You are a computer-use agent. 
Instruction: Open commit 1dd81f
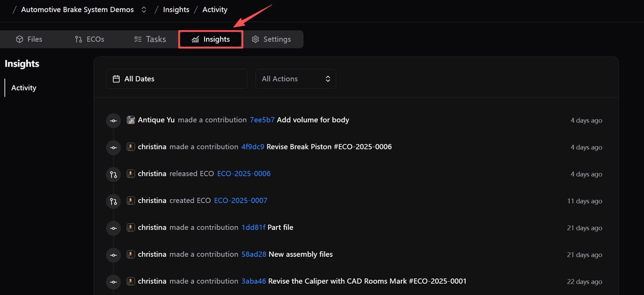click(253, 227)
